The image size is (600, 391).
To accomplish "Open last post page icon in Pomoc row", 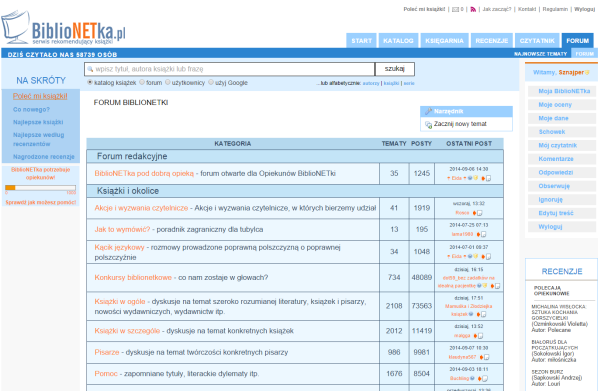I will coord(484,379).
